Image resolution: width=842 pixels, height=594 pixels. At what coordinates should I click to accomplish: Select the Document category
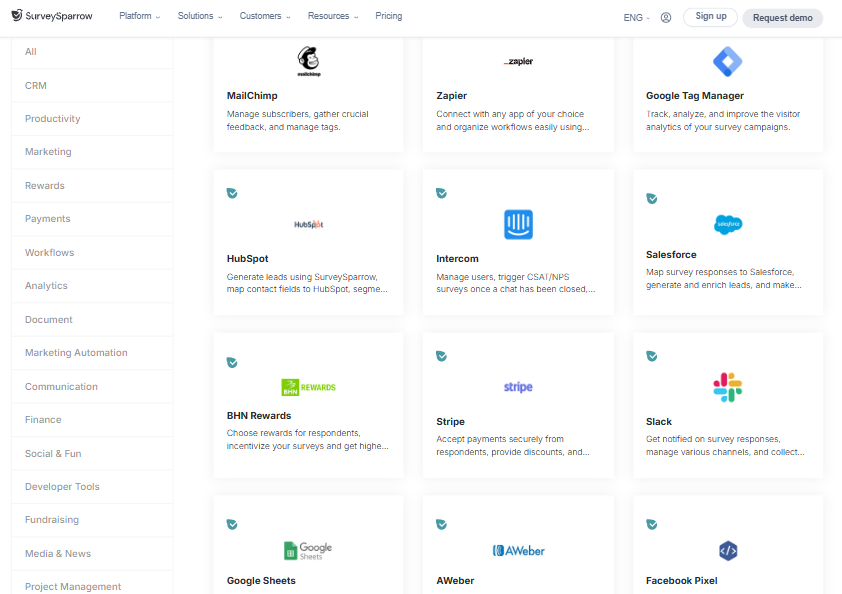[92, 320]
